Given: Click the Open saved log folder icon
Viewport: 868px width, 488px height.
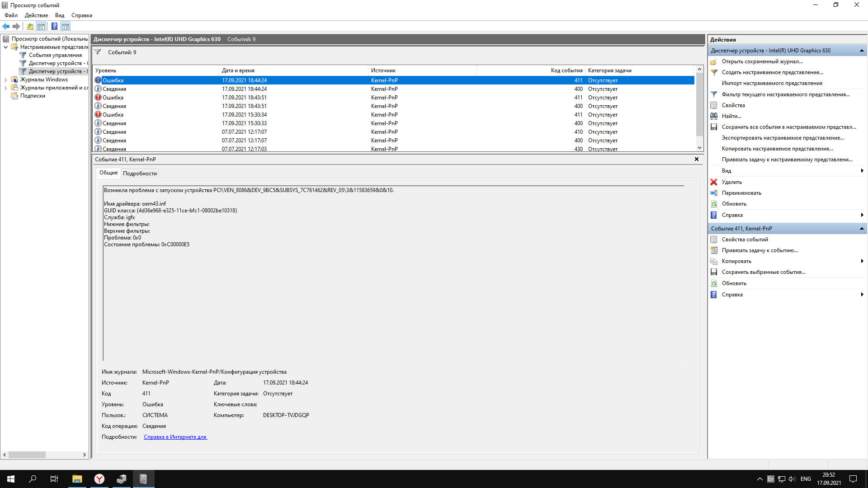Looking at the screenshot, I should pyautogui.click(x=714, y=61).
